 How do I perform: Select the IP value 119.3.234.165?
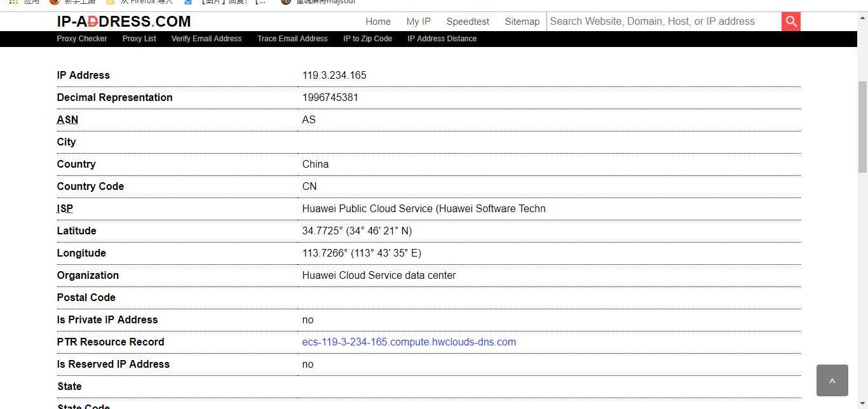pyautogui.click(x=334, y=75)
